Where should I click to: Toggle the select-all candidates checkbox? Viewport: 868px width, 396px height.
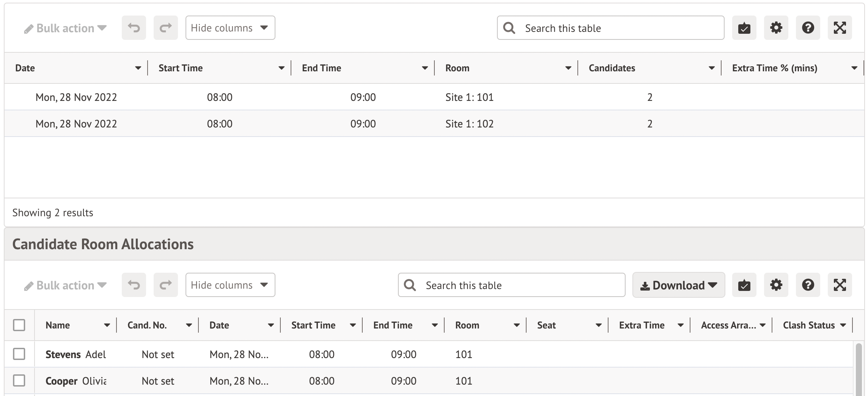[19, 325]
